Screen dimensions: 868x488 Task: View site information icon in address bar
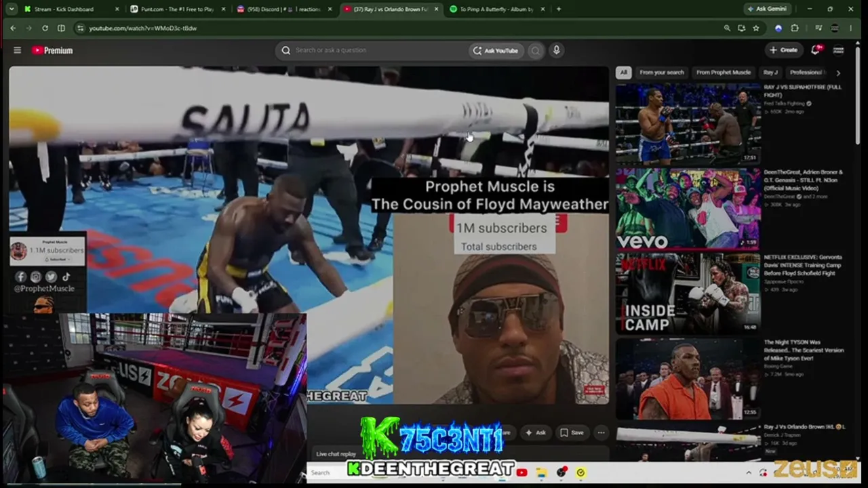point(81,28)
